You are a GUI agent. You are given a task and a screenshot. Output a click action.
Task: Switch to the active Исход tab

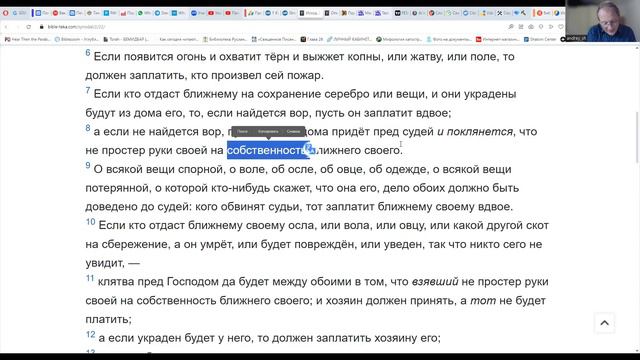click(x=311, y=13)
